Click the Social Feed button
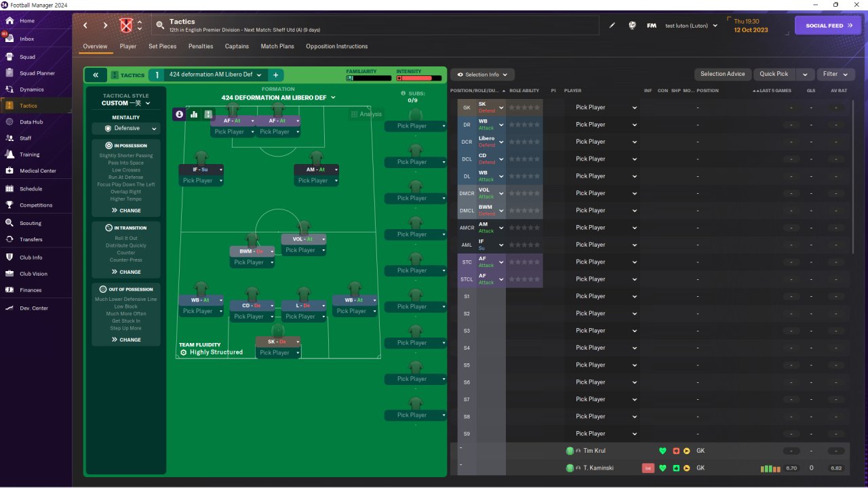The image size is (868, 488). 829,26
